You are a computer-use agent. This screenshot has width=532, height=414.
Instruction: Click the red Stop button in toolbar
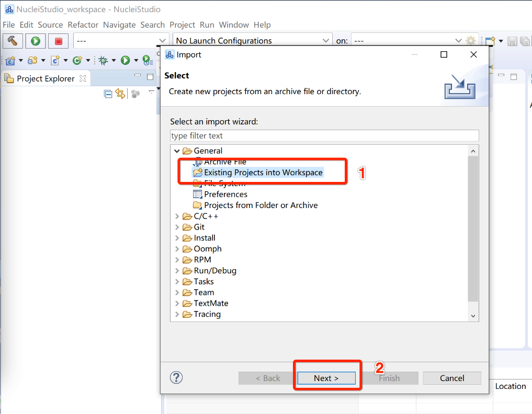coord(59,41)
